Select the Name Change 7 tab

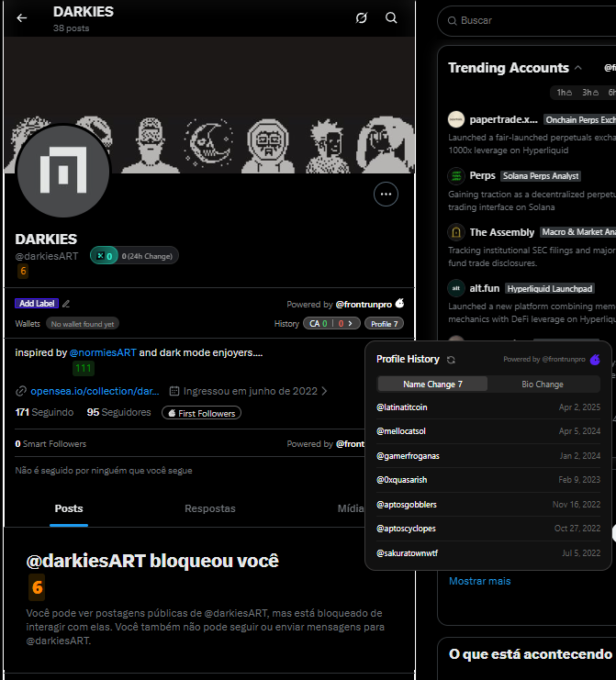[x=432, y=385]
